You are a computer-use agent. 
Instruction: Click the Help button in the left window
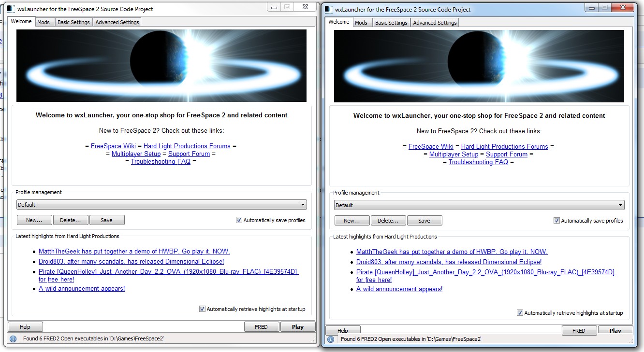point(25,327)
